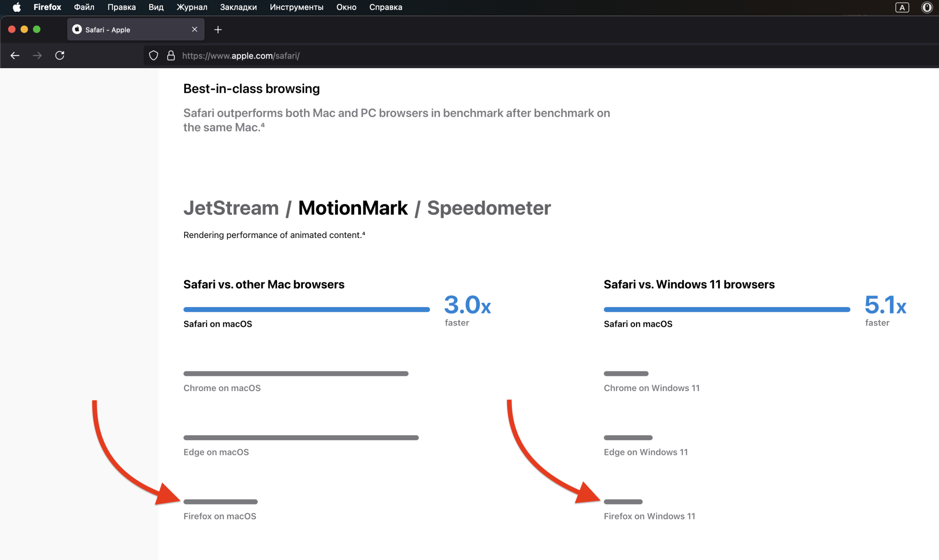Click the 'Edge on Windows 11' label
The height and width of the screenshot is (560, 939).
coord(646,452)
